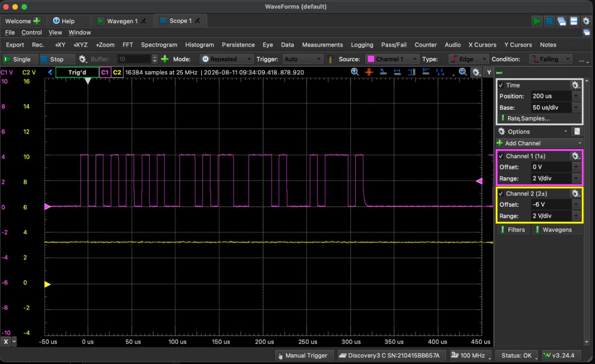This screenshot has height=364, width=595.
Task: Toggle the Persistence view
Action: (238, 44)
